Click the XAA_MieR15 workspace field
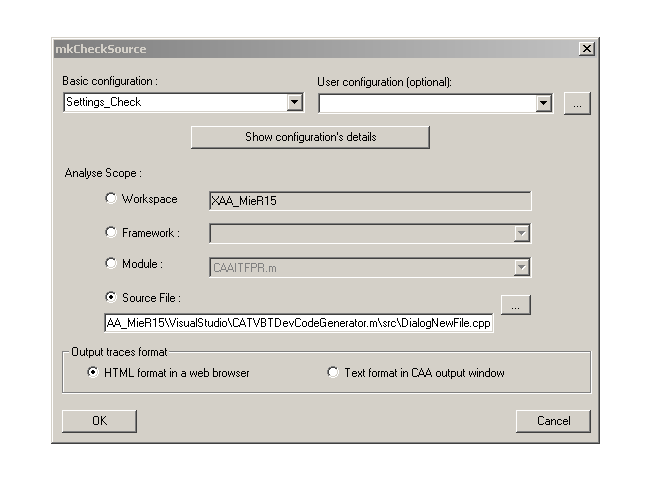Screen dimensions: 650x480 tap(370, 201)
